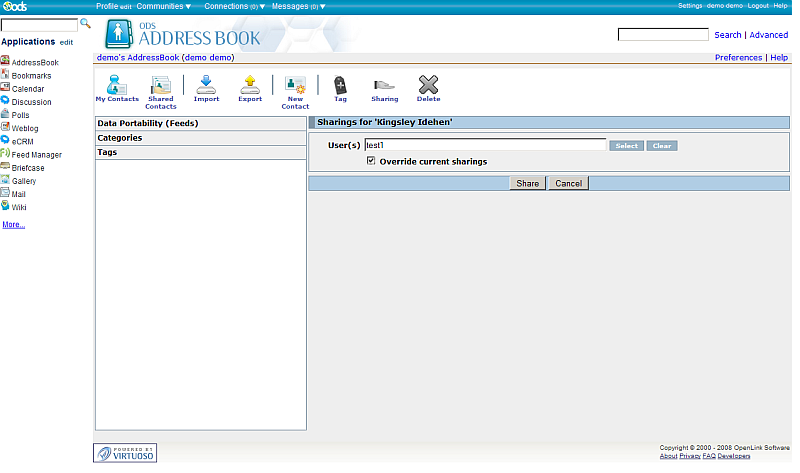The image size is (800, 473).
Task: Click the magnifier search icon top-left
Action: (x=85, y=23)
